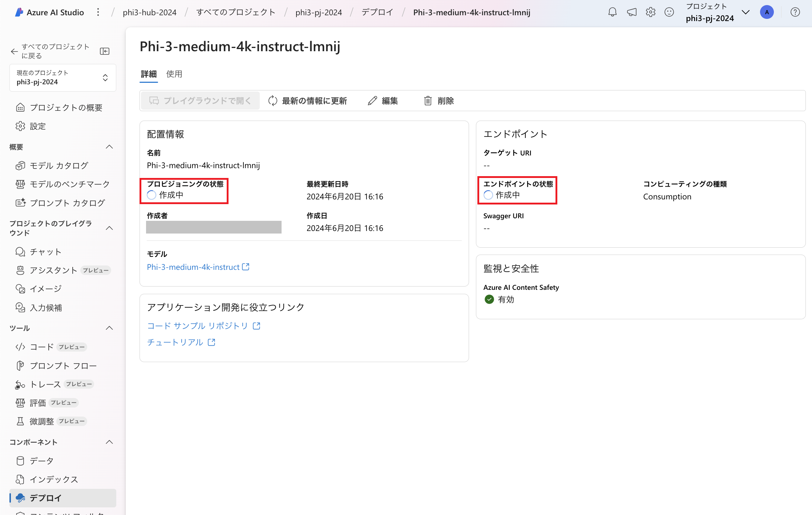812x515 pixels.
Task: Click the 最終更新日時 value 2024年6月20日 16:16
Action: click(x=345, y=196)
